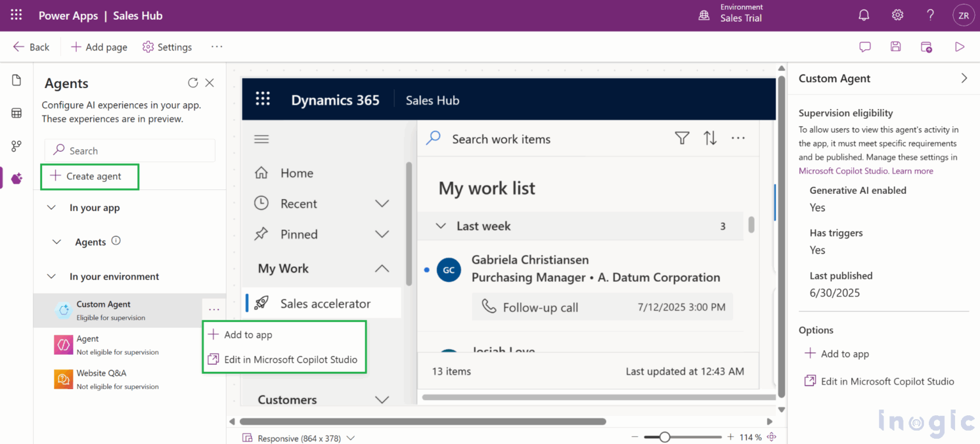Open the Data icon in the sidebar
Screen dimensions: 980x444
coord(16,113)
